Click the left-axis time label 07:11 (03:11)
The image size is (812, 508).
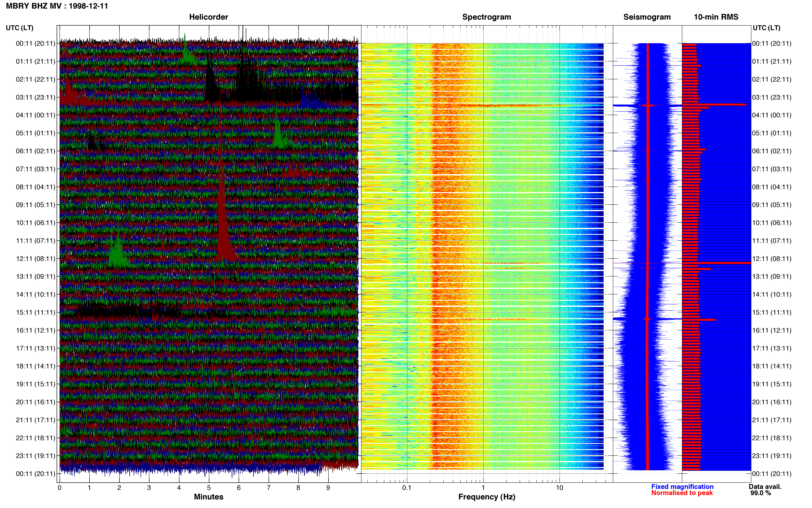tap(35, 169)
